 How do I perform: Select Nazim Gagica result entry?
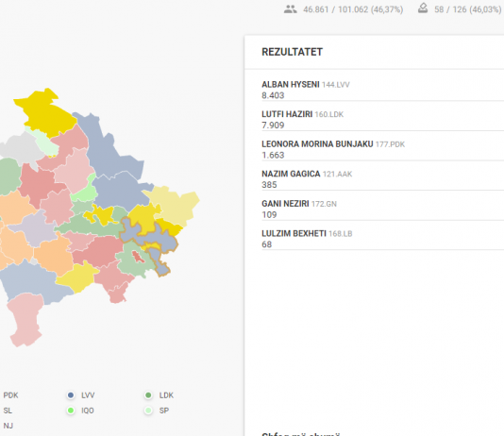(x=382, y=179)
